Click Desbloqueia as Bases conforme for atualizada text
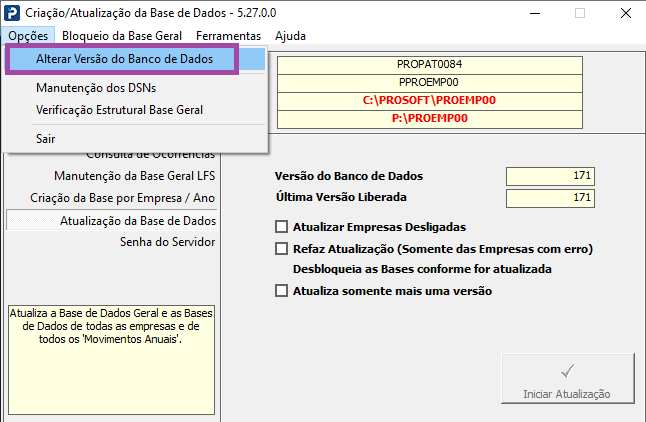 point(422,269)
